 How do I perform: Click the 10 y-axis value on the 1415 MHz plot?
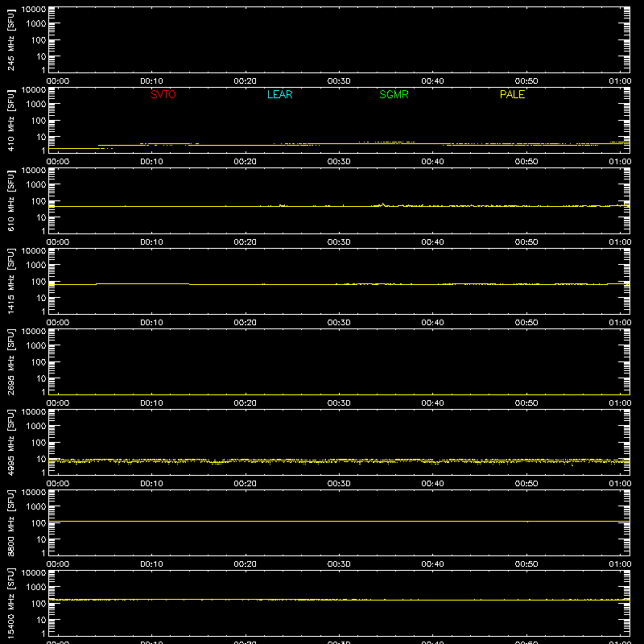tap(41, 298)
